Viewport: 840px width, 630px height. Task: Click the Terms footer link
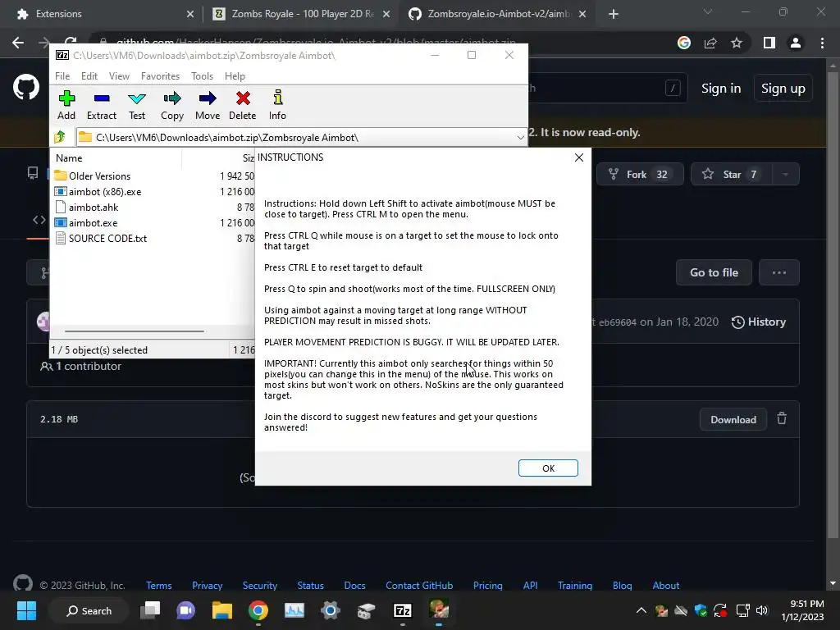pyautogui.click(x=159, y=586)
